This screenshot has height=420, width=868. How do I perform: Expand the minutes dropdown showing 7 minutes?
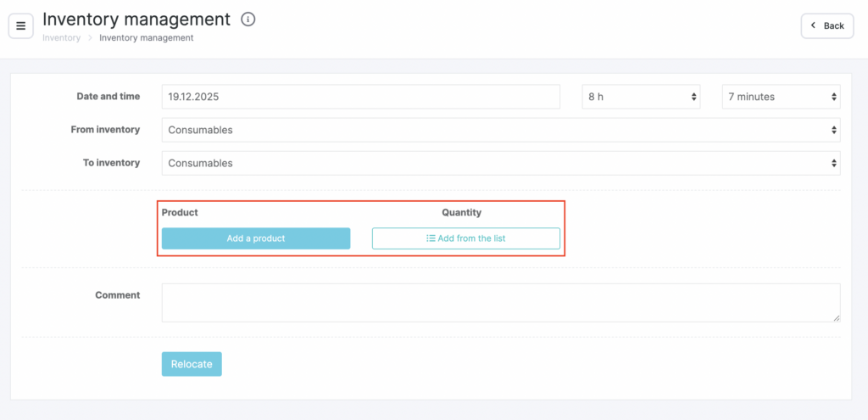tap(781, 97)
